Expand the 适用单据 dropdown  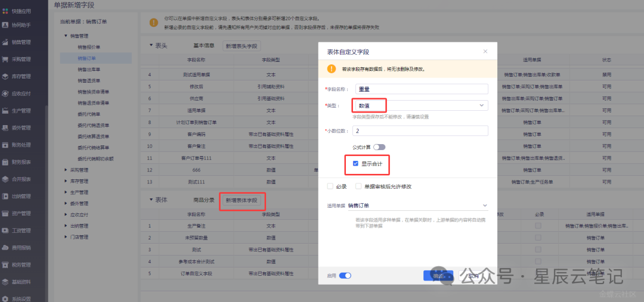(x=417, y=206)
